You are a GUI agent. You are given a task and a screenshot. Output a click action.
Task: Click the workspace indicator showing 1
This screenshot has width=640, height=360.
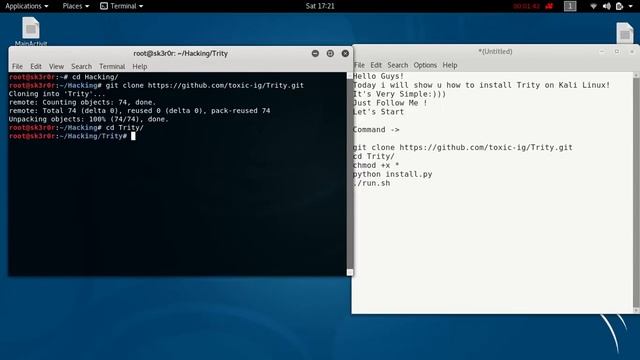coord(570,6)
